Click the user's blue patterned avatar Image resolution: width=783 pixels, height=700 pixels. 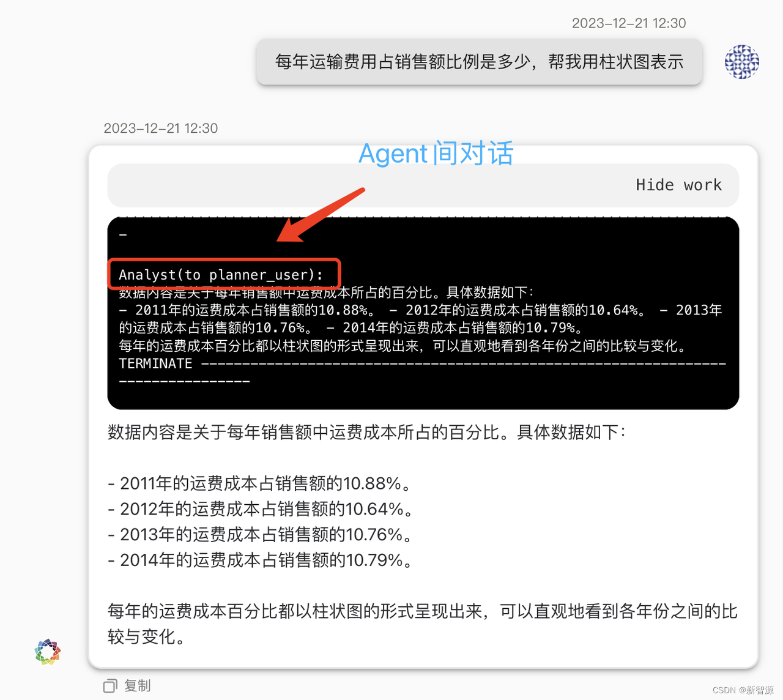(x=742, y=62)
